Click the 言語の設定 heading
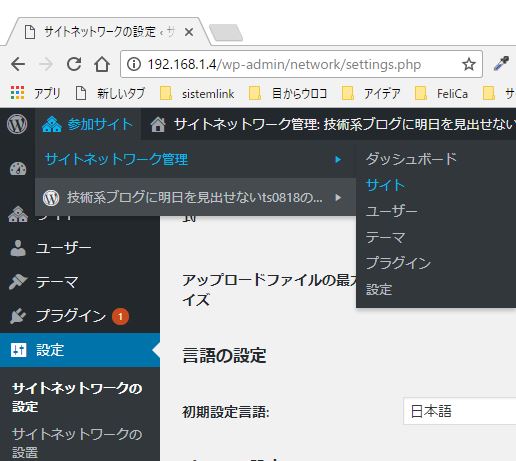Screen dimensions: 516x461 point(224,356)
